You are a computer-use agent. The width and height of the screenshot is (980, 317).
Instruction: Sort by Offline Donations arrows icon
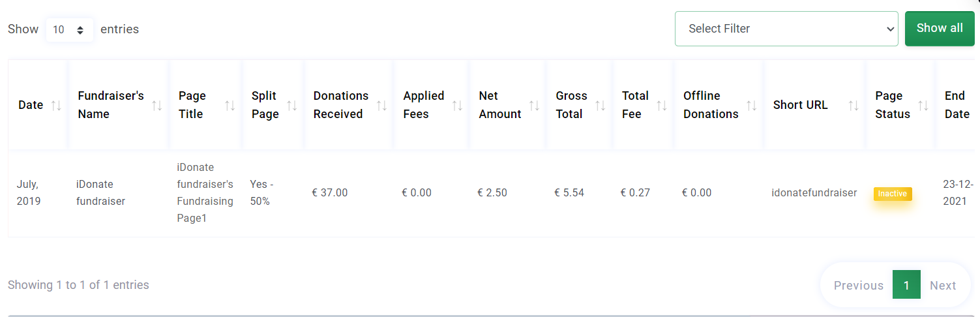coord(752,105)
